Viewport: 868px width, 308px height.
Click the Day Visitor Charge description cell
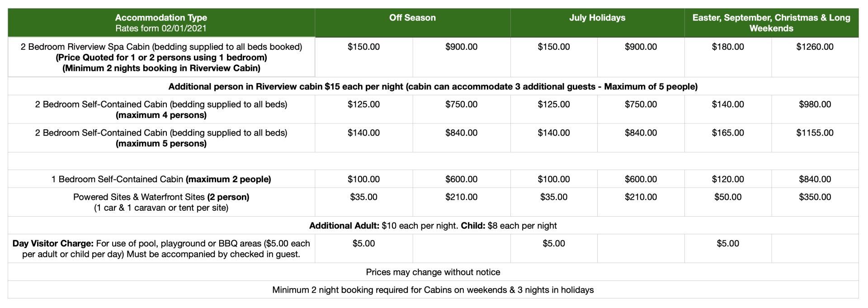[161, 249]
